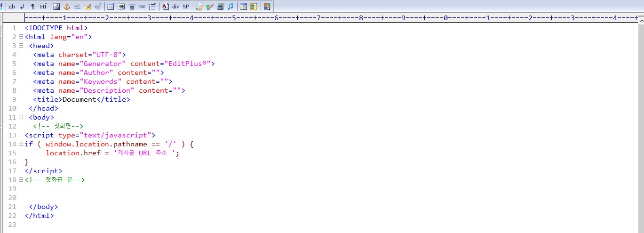
Task: Apply center alignment icon
Action: pyautogui.click(x=132, y=7)
